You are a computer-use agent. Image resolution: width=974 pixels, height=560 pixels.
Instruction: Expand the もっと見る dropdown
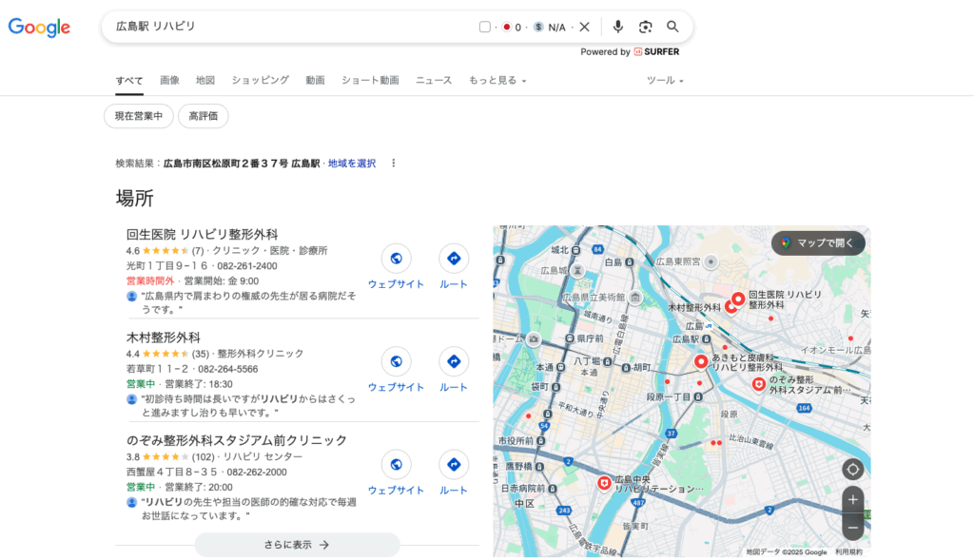tap(497, 81)
